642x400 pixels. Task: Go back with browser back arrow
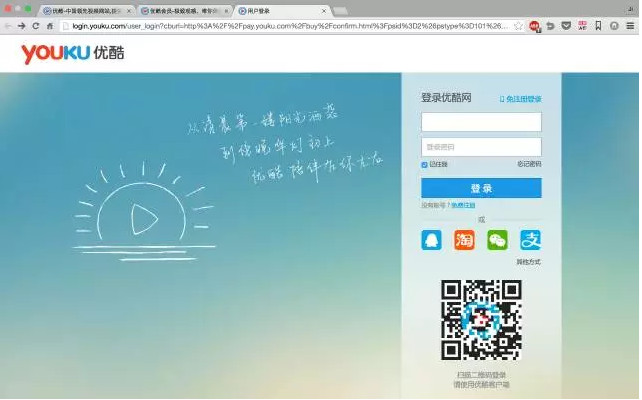pyautogui.click(x=8, y=26)
